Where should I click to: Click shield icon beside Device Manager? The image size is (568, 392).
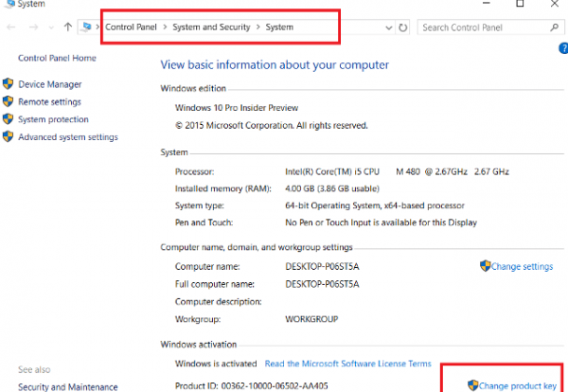pyautogui.click(x=8, y=83)
